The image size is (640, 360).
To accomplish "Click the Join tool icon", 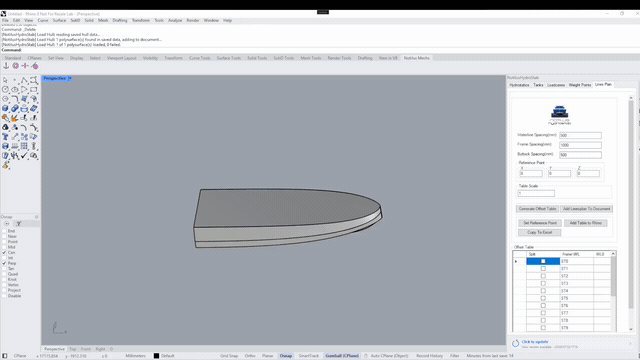I will pos(5,118).
